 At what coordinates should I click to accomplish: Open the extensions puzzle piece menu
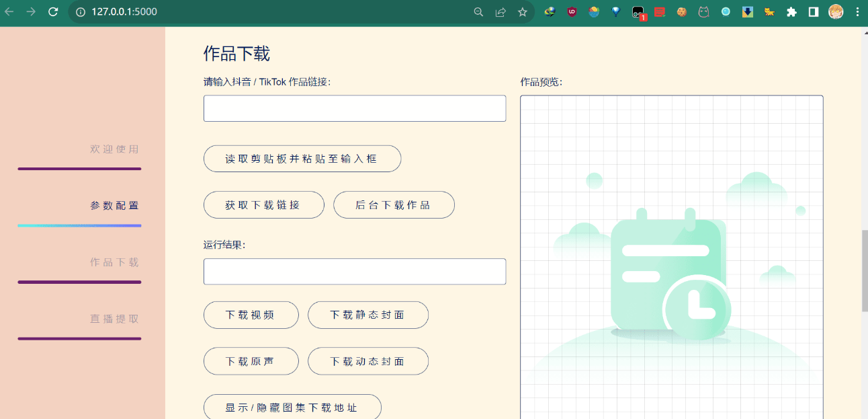click(791, 11)
